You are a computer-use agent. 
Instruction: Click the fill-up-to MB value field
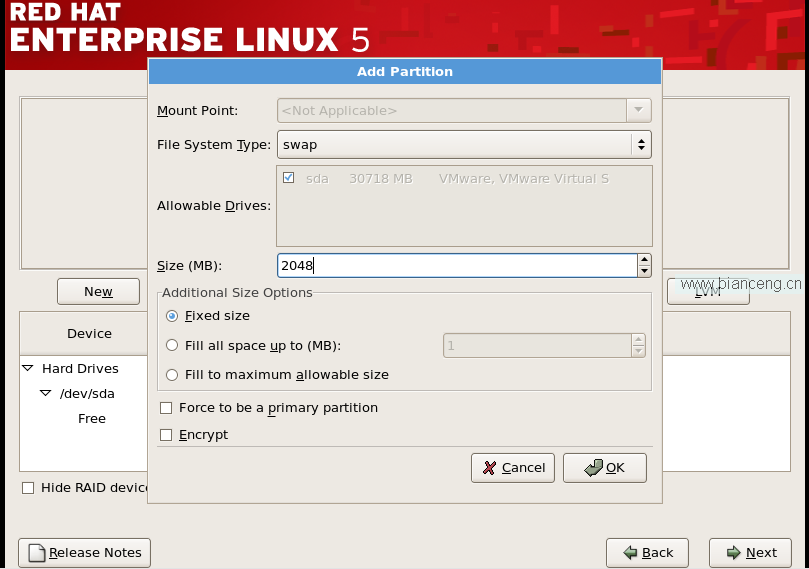coord(537,346)
